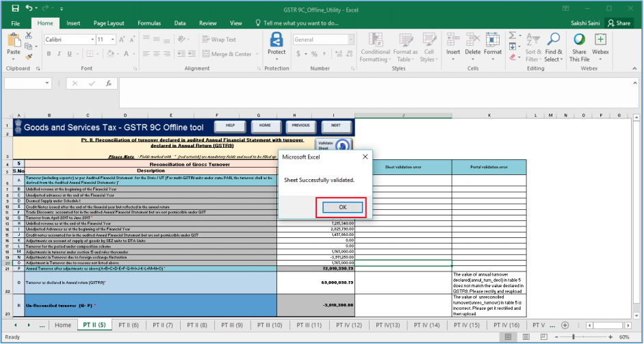Toggle Merge & Center
The height and width of the screenshot is (344, 644).
[227, 54]
